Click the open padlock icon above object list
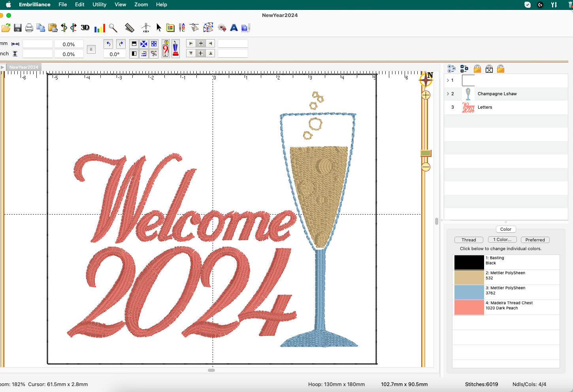The height and width of the screenshot is (392, 573). point(501,69)
